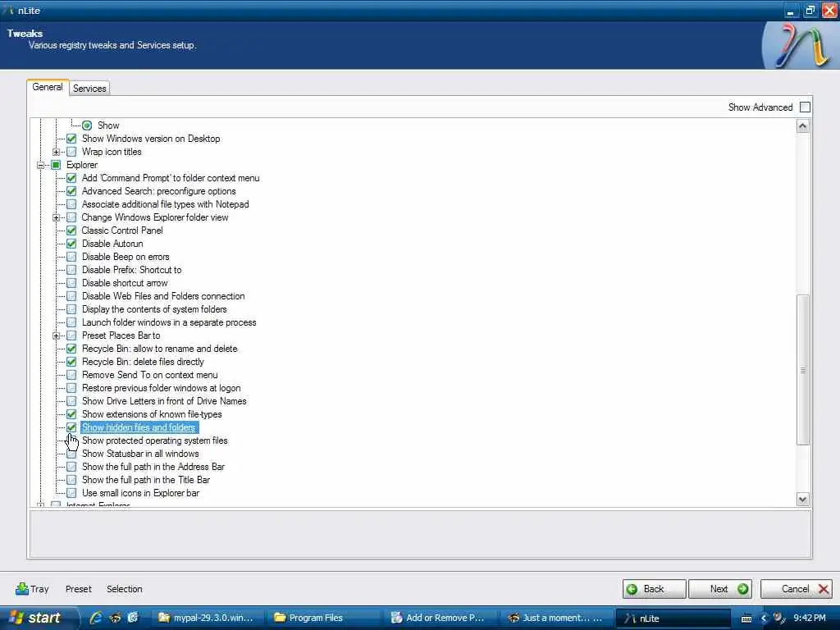This screenshot has width=840, height=630.
Task: Open the nLite title bar icon menu
Action: (x=8, y=11)
